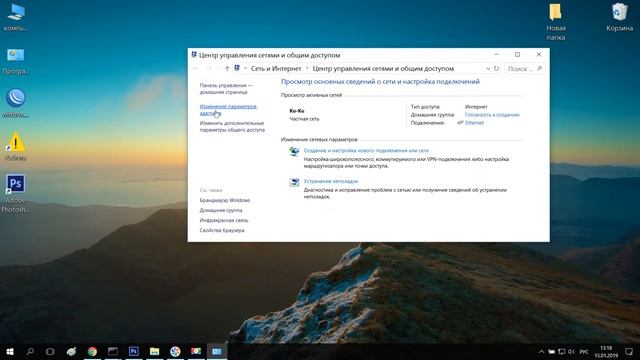Open the Ethernet connection link
Image resolution: width=640 pixels, height=360 pixels.
[474, 122]
